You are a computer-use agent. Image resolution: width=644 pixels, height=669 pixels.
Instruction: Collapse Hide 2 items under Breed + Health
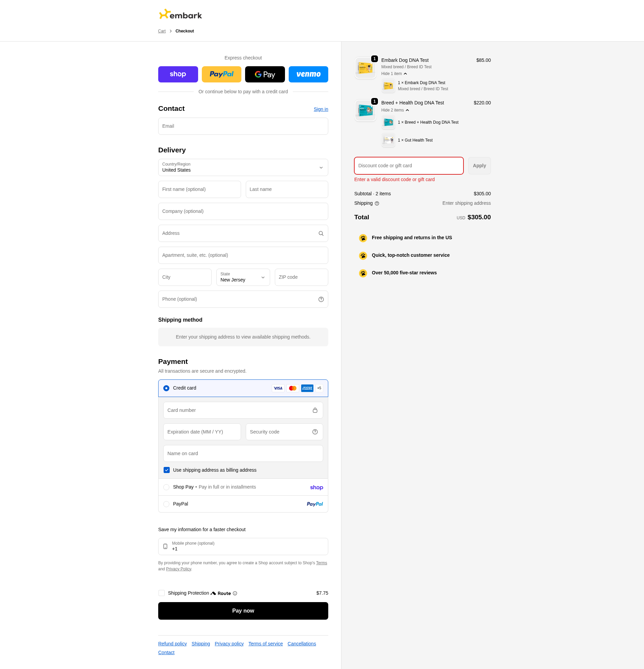coord(395,110)
